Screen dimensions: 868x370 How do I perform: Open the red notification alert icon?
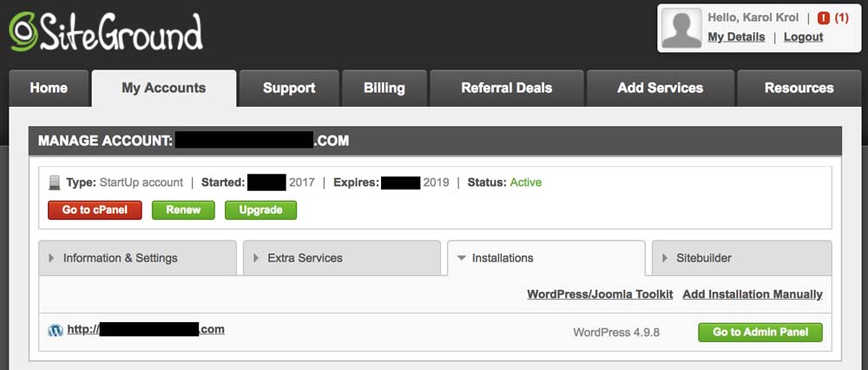point(823,18)
